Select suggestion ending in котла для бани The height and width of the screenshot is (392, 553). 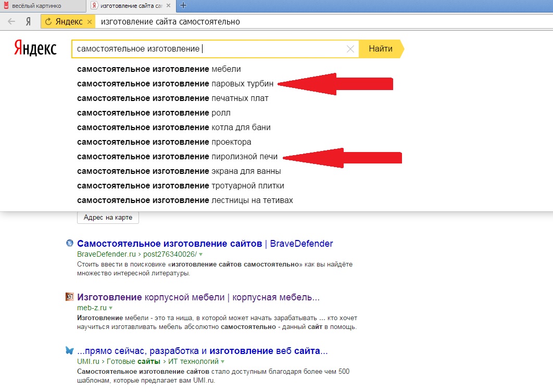(x=174, y=127)
